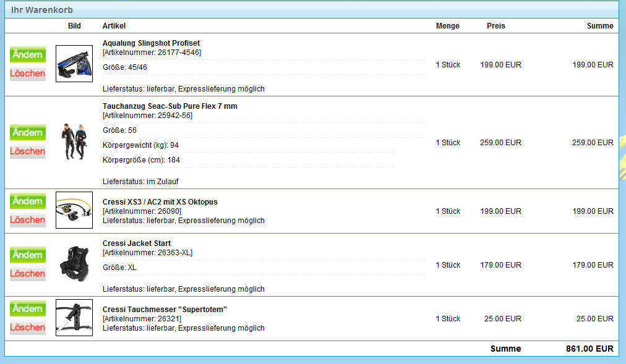Click 1 Stück quantity for Aqualung Slingshot

click(x=448, y=65)
